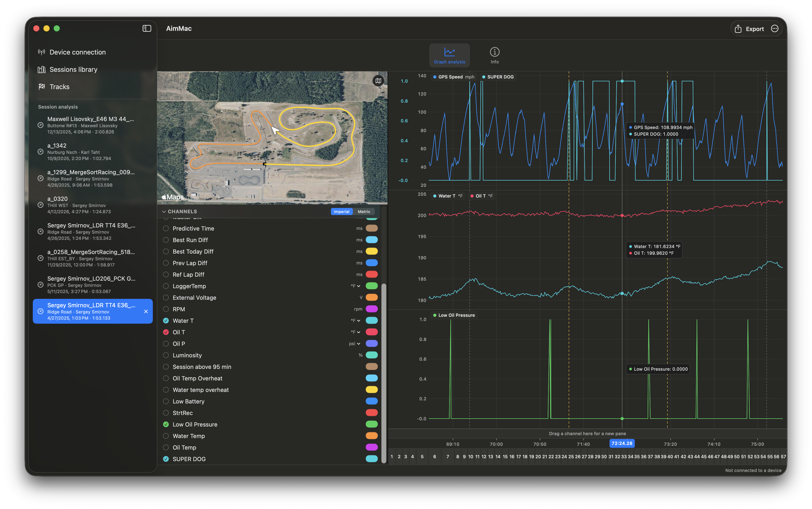Image resolution: width=812 pixels, height=509 pixels.
Task: Select lap 6 in lap strip
Action: 435,457
